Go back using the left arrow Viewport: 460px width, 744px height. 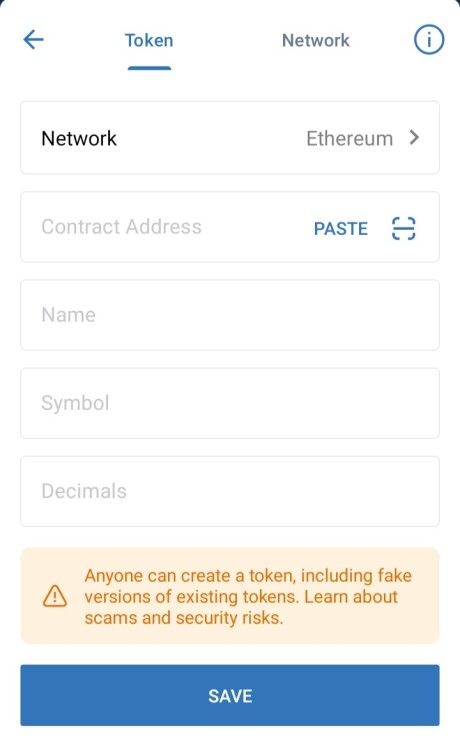point(34,39)
